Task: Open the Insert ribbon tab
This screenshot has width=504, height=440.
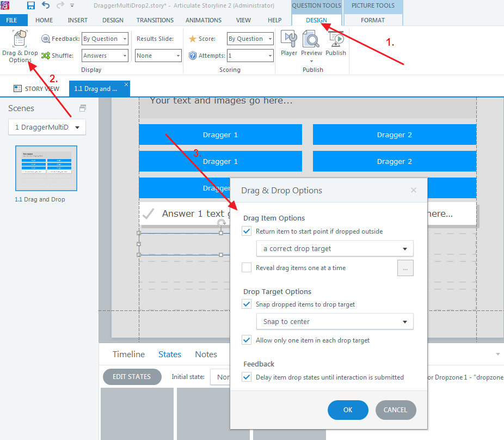Action: pos(77,20)
